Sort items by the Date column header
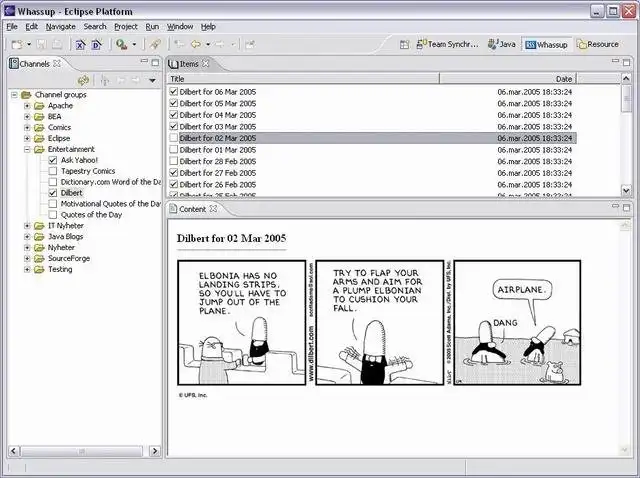The image size is (640, 478). (507, 79)
